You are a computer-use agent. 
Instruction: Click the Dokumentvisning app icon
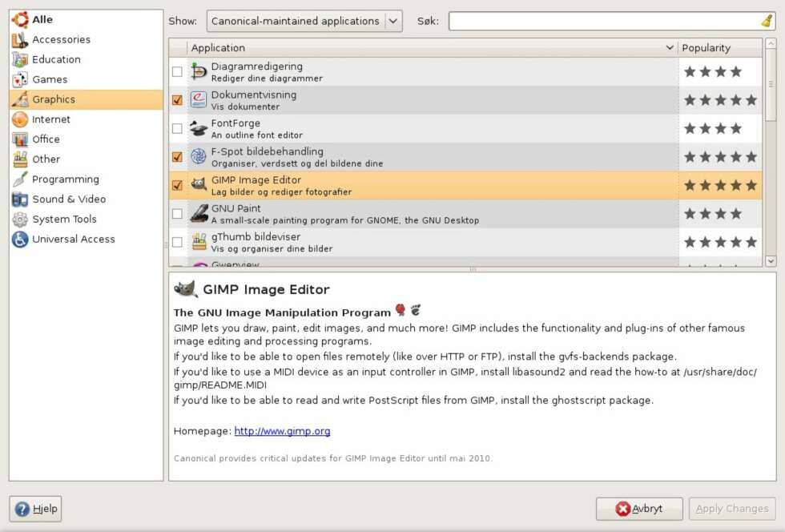[199, 99]
